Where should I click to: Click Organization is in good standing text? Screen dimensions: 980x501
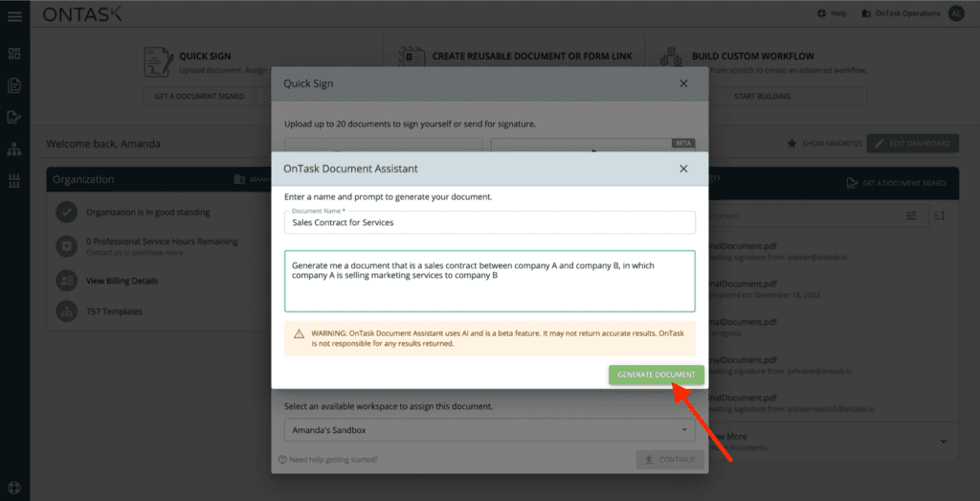tap(148, 212)
